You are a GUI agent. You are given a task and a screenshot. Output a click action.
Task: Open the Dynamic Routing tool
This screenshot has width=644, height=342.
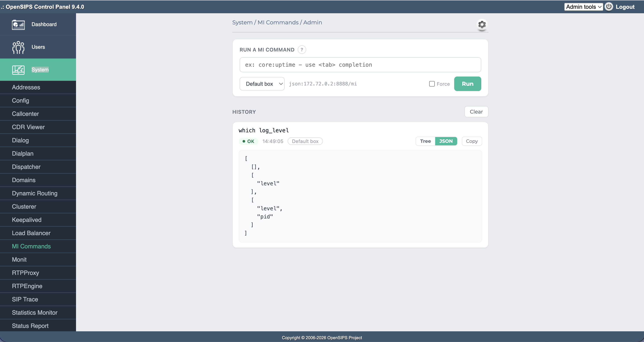[38, 193]
